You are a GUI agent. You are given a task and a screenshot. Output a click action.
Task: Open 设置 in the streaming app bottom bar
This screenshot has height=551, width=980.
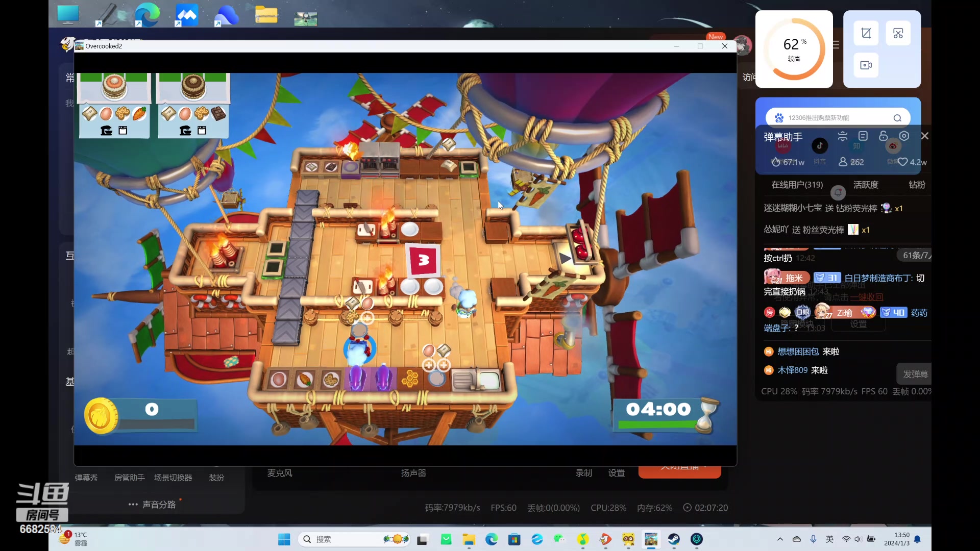[617, 473]
